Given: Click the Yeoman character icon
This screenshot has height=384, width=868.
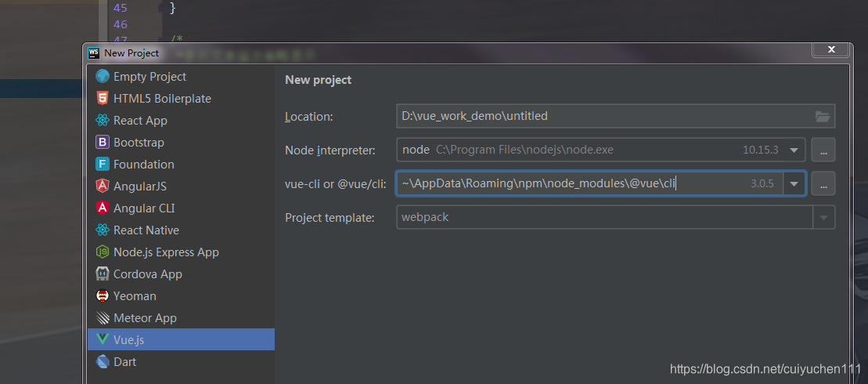Looking at the screenshot, I should click(103, 296).
